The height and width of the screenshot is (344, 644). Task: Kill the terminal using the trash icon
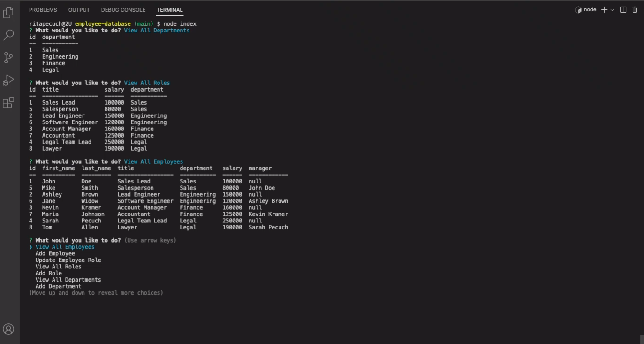[635, 9]
